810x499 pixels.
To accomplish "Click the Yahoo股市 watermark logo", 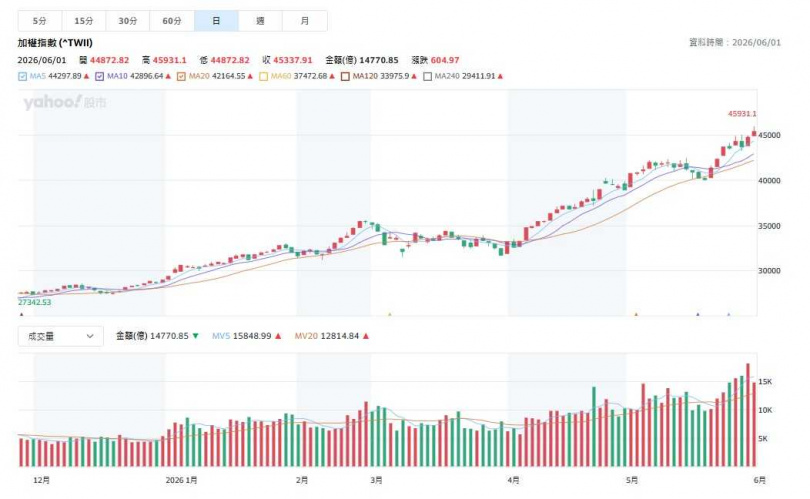I will coord(65,102).
